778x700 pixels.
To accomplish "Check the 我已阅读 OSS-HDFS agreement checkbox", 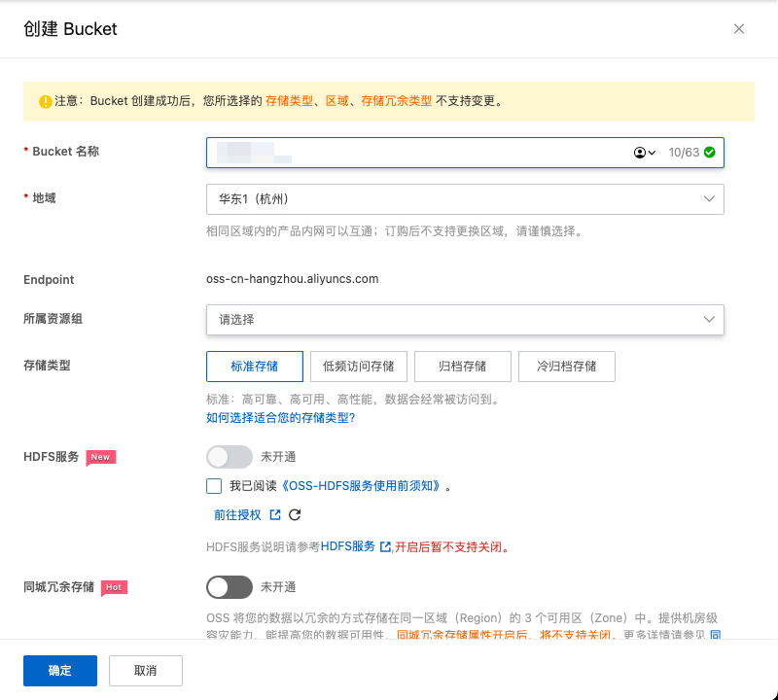I will [x=214, y=486].
